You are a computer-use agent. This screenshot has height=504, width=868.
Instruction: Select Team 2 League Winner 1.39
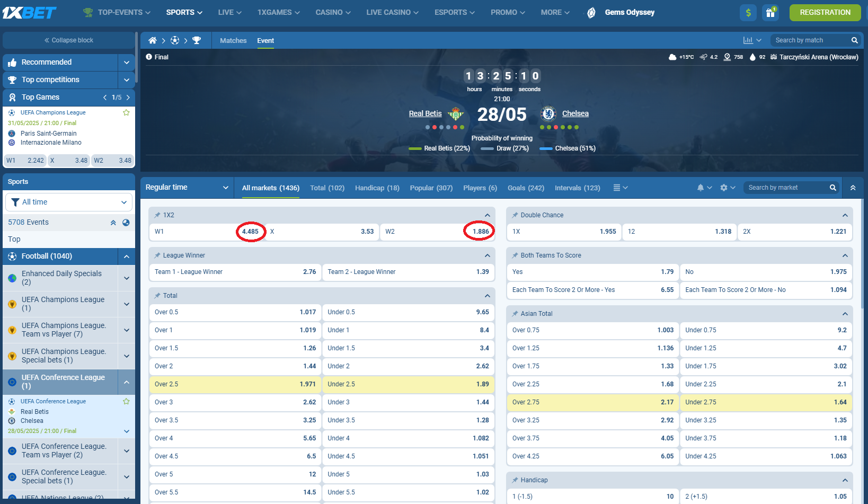coord(408,272)
